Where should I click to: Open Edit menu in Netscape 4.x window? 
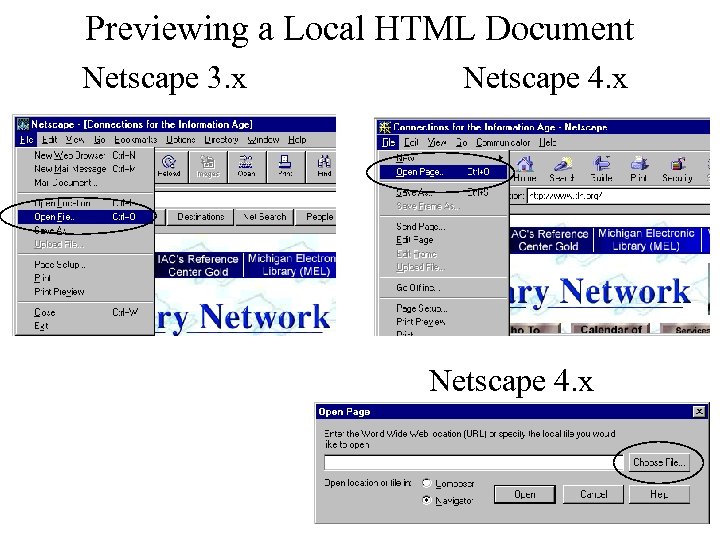(x=411, y=142)
